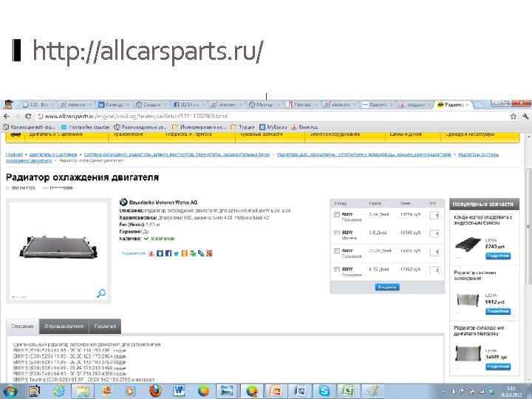532x399 pixels.
Task: Open the Электрооборудование menu
Action: (x=335, y=134)
